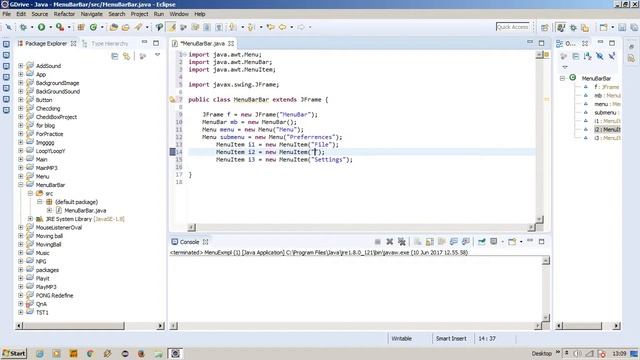Select the MenuBarBar.java editor tab
Viewport: 640px width, 360px height.
pos(202,43)
